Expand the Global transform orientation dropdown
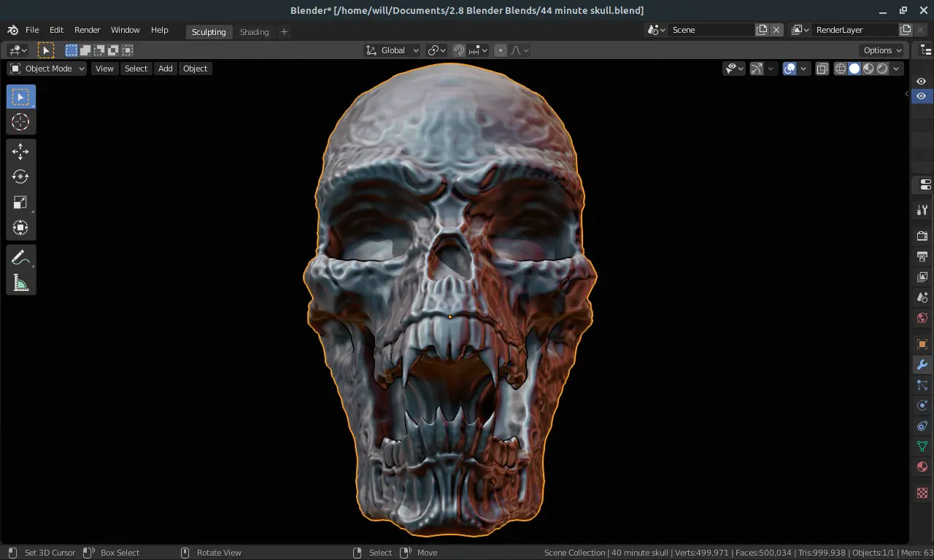934x560 pixels. [x=393, y=50]
